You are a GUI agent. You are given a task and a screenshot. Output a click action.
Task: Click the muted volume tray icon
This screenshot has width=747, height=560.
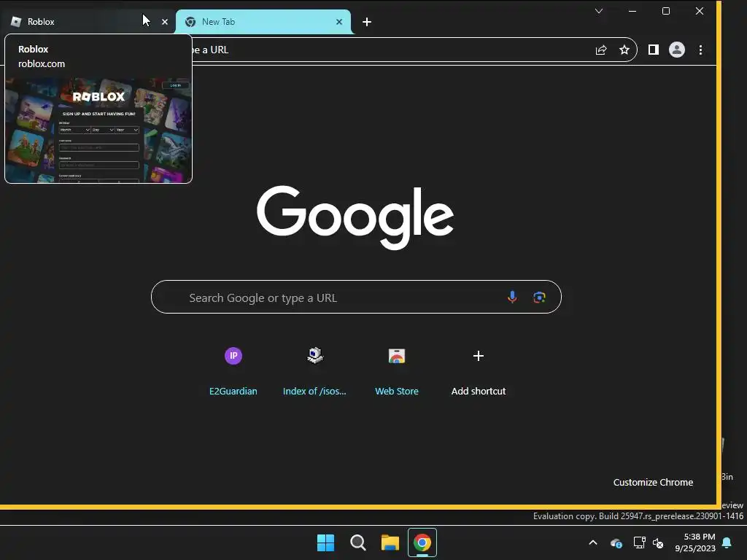[x=658, y=542]
